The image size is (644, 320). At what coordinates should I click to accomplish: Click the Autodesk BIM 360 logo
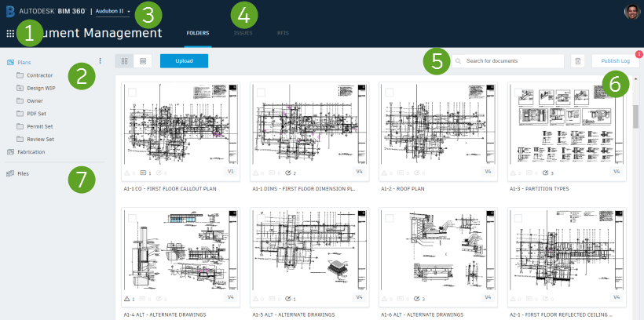tap(46, 12)
